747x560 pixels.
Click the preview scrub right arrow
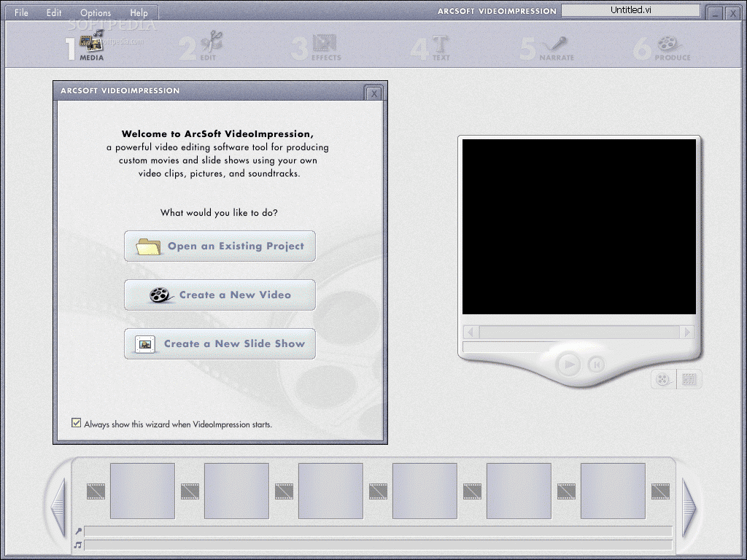pos(687,332)
